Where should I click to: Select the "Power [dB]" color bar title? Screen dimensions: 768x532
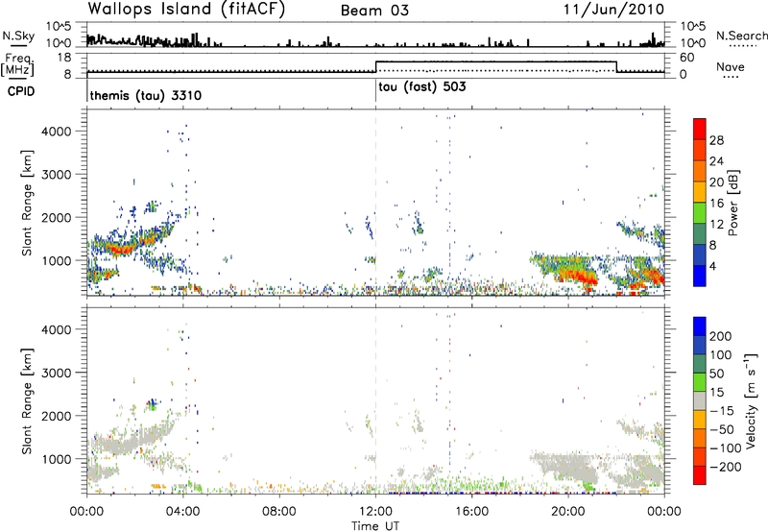[x=733, y=203]
